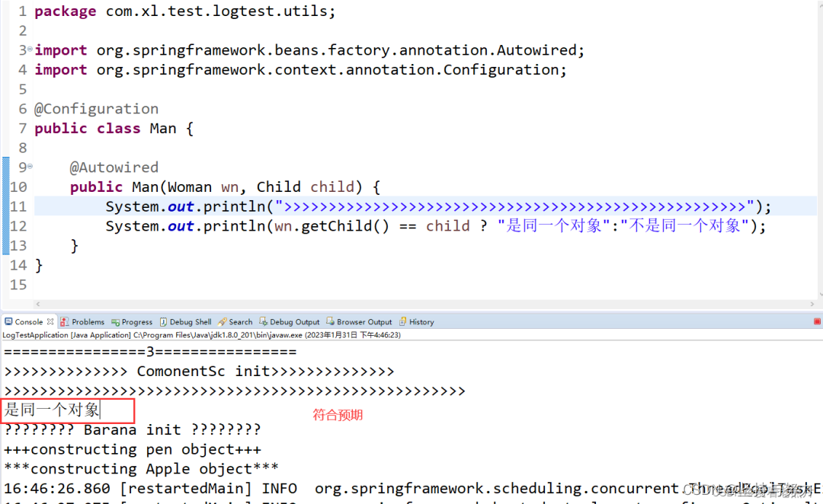The width and height of the screenshot is (823, 504).
Task: Click the Debug Shell view icon
Action: [x=163, y=321]
